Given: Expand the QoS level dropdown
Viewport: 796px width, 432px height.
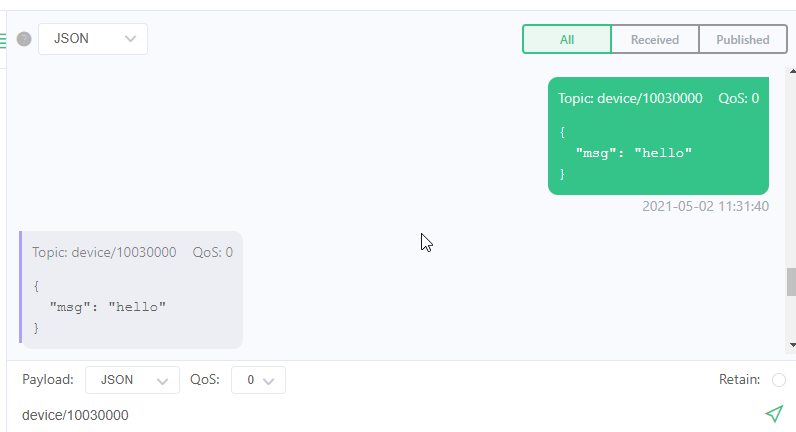Looking at the screenshot, I should [x=258, y=380].
